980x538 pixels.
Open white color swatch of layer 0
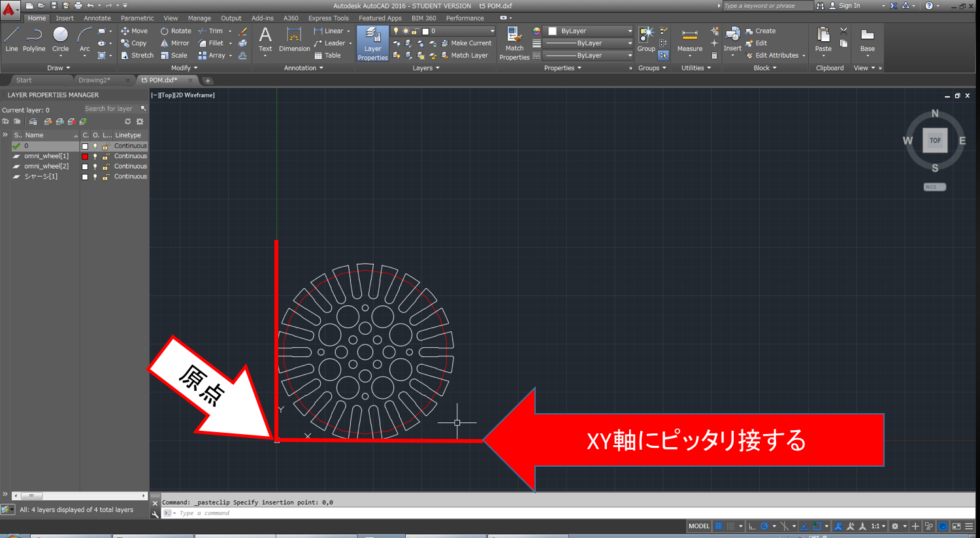(85, 146)
